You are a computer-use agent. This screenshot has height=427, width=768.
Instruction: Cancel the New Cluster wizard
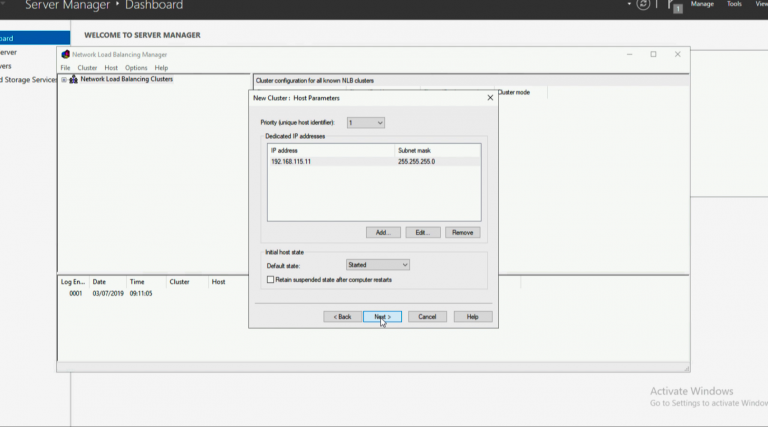[x=427, y=317]
